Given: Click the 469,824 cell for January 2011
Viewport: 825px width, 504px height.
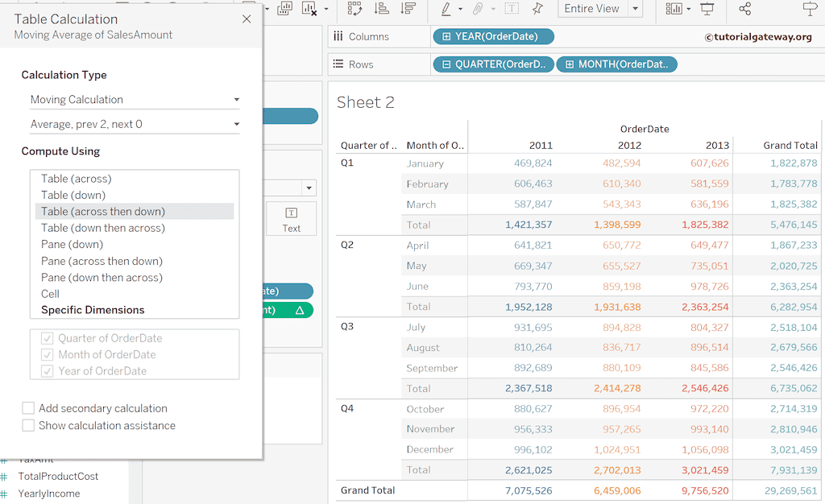Looking at the screenshot, I should [533, 163].
